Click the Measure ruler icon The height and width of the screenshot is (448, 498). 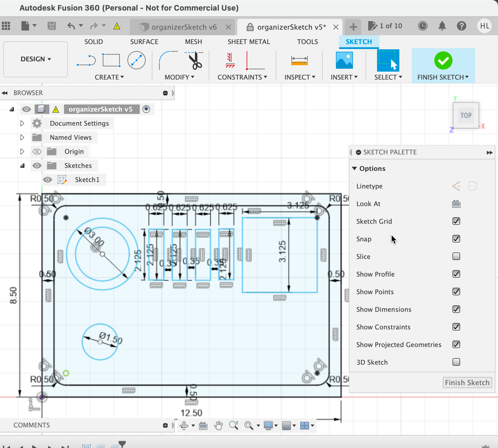pos(299,60)
